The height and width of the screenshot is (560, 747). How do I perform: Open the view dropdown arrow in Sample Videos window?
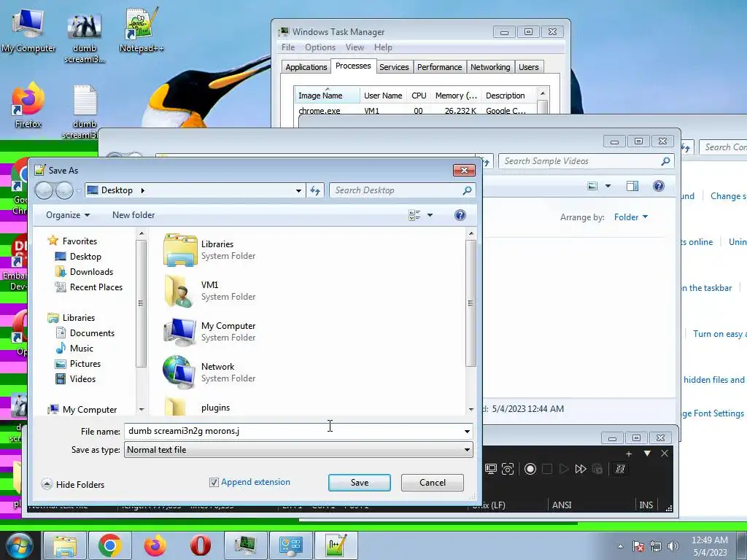click(608, 186)
